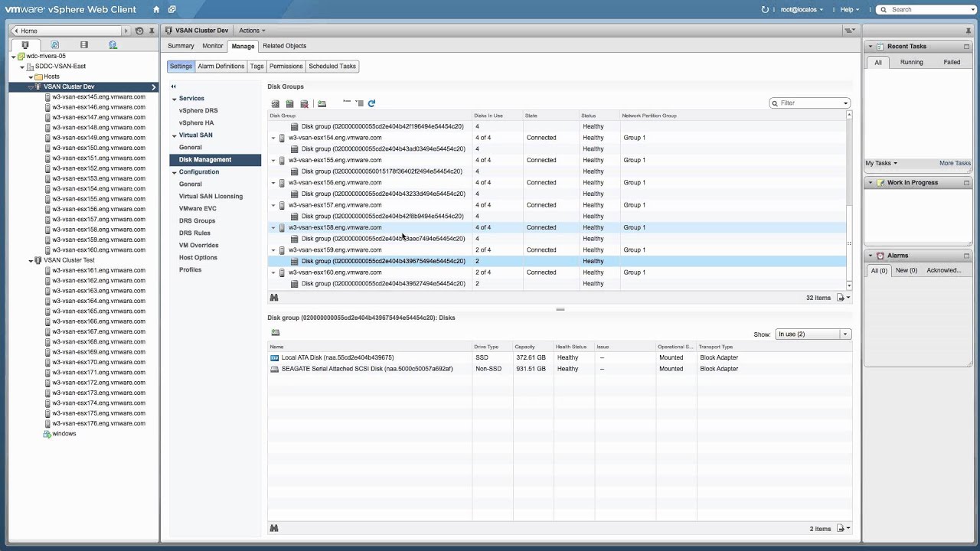Minimize the Recent Tasks panel
This screenshot has width=980, height=551.
tap(966, 47)
